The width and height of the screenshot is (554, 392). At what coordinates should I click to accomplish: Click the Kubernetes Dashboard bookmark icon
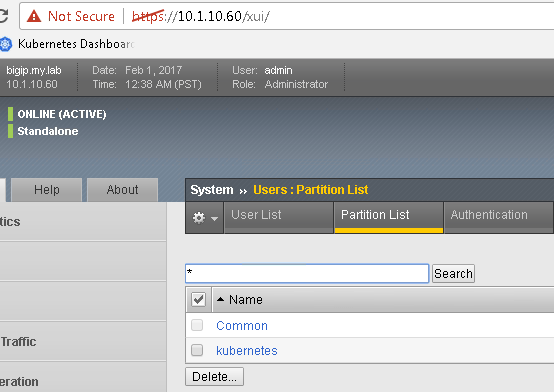tap(6, 44)
